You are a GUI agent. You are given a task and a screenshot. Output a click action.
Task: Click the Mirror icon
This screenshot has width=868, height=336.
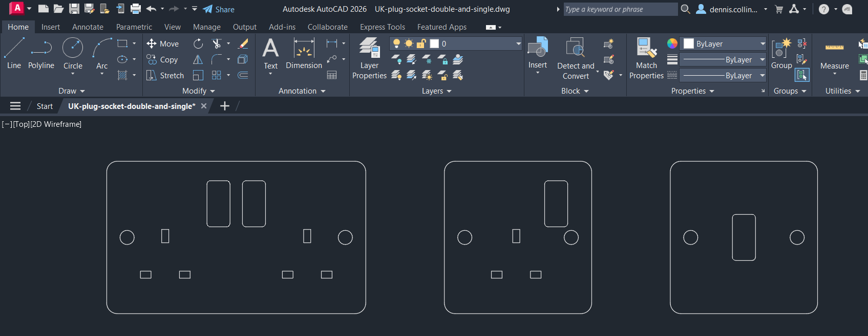[198, 59]
